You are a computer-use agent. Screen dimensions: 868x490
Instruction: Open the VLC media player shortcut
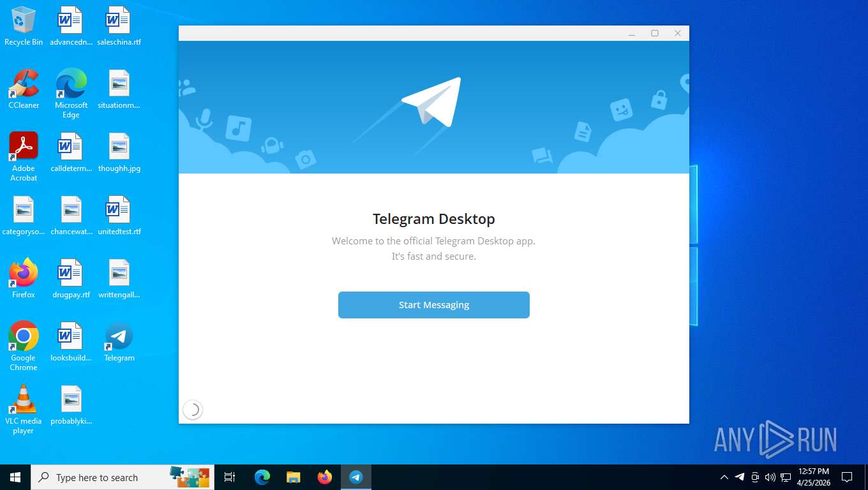click(24, 410)
